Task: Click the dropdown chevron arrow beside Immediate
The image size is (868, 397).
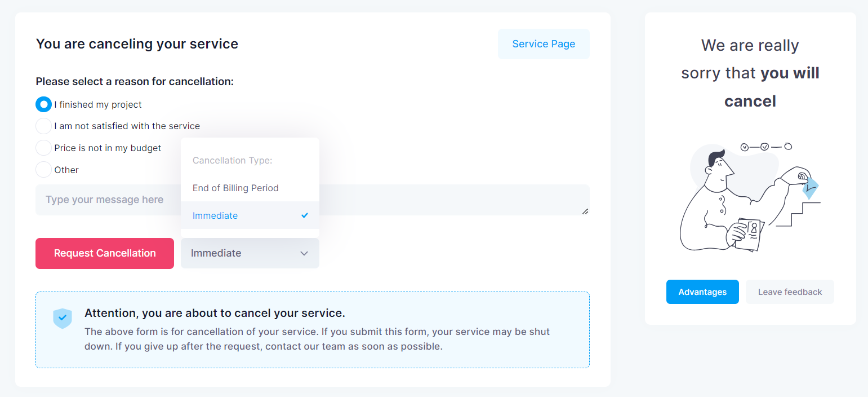Action: [x=304, y=253]
